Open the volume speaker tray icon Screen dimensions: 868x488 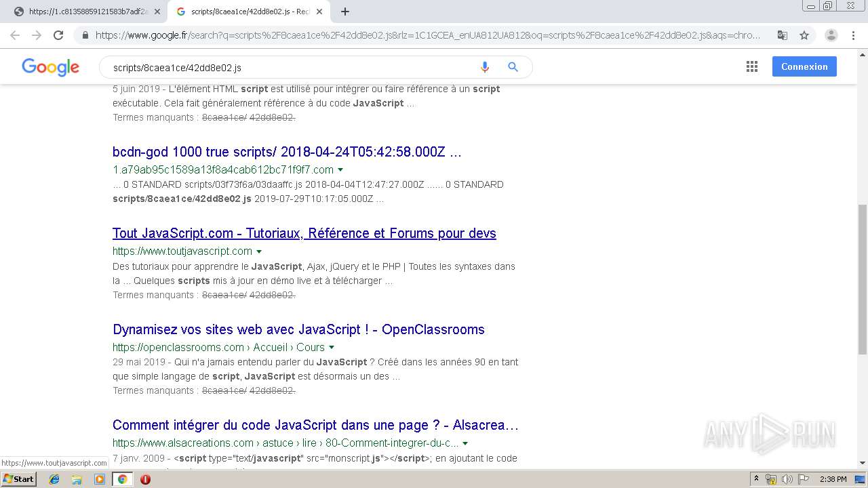(787, 479)
